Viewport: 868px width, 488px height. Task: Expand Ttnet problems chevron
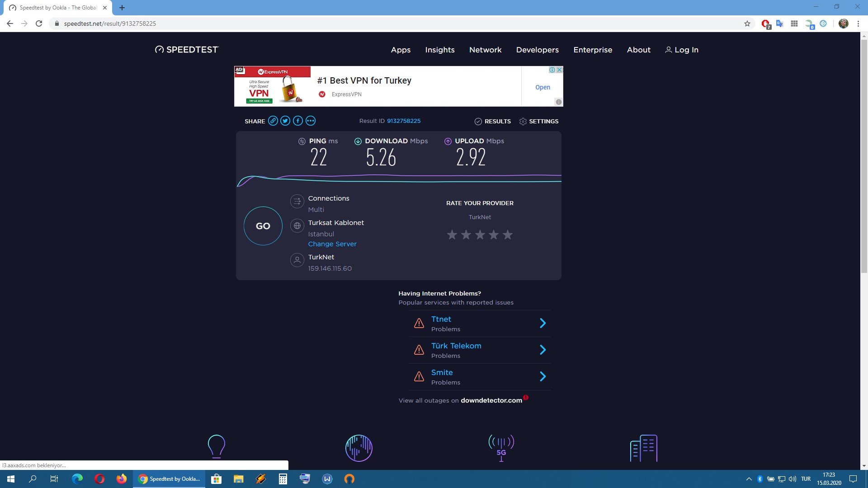(543, 323)
